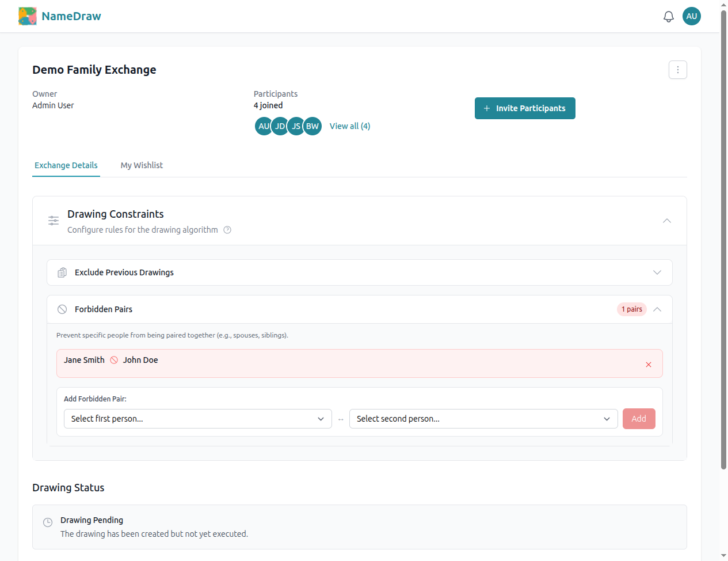Open the Select second person dropdown

[x=483, y=419]
